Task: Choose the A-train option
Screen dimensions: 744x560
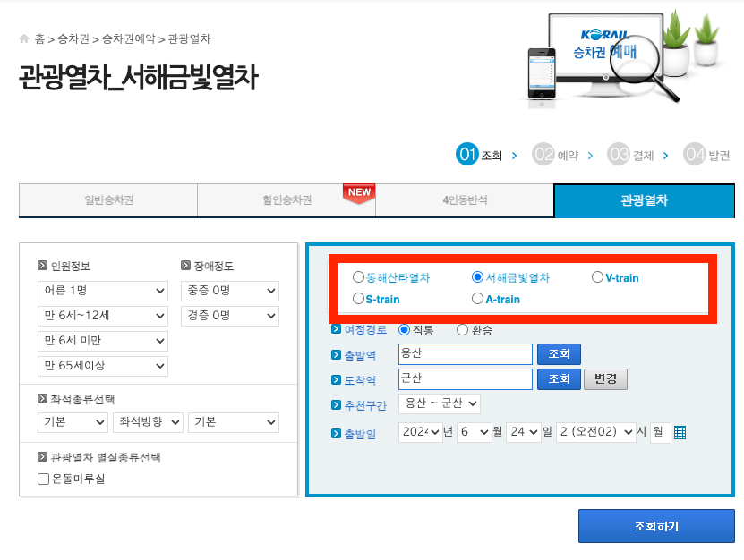Action: 477,299
